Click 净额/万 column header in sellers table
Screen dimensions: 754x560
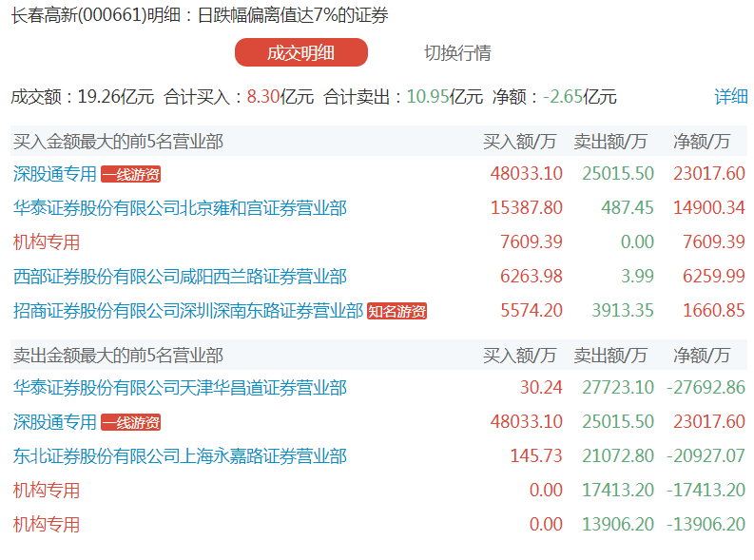(702, 356)
